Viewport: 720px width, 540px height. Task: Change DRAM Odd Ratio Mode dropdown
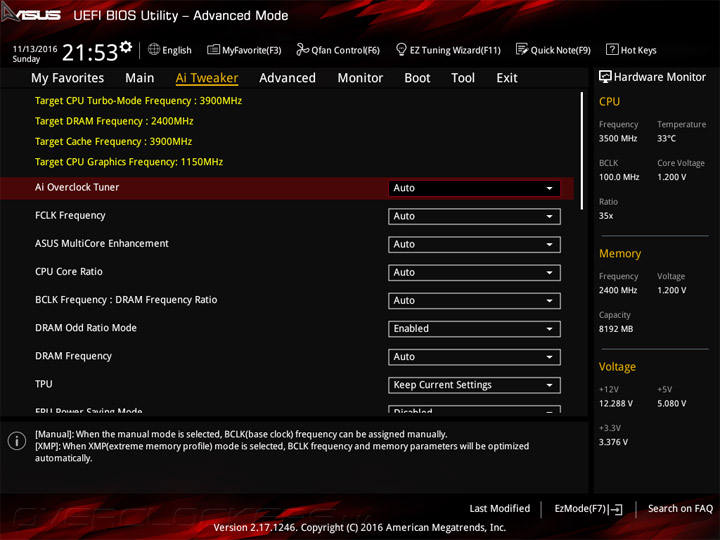(474, 329)
